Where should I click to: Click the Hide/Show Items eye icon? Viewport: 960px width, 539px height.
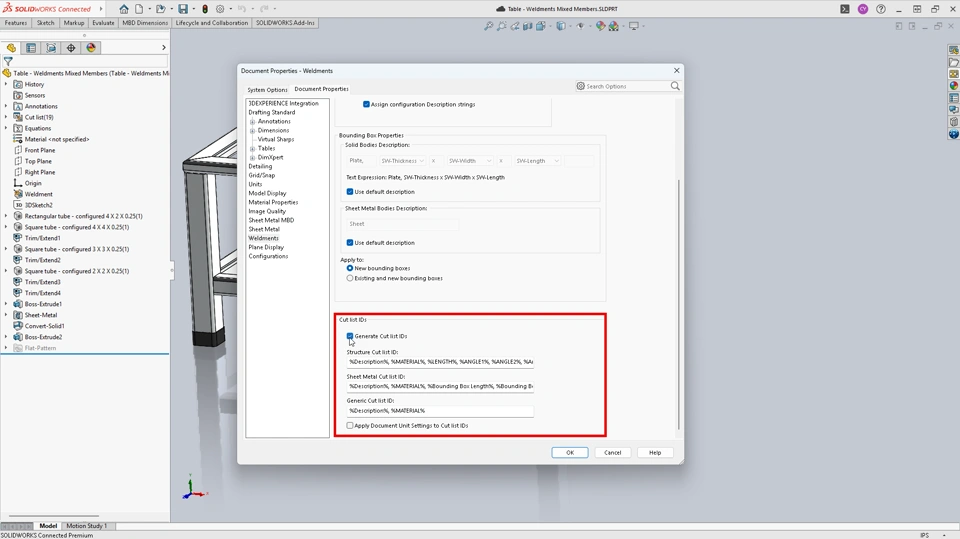coord(580,26)
